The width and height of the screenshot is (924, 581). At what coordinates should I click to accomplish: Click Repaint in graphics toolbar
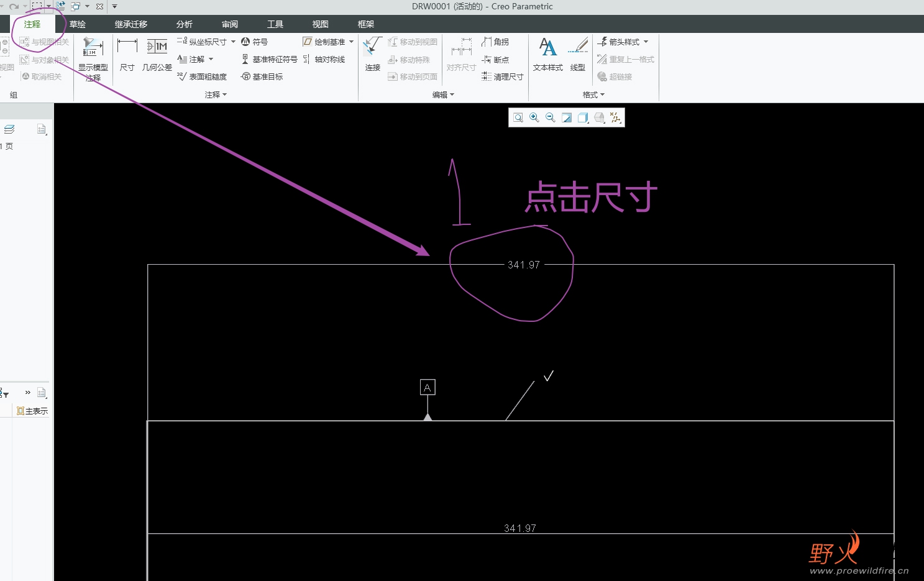(x=567, y=117)
